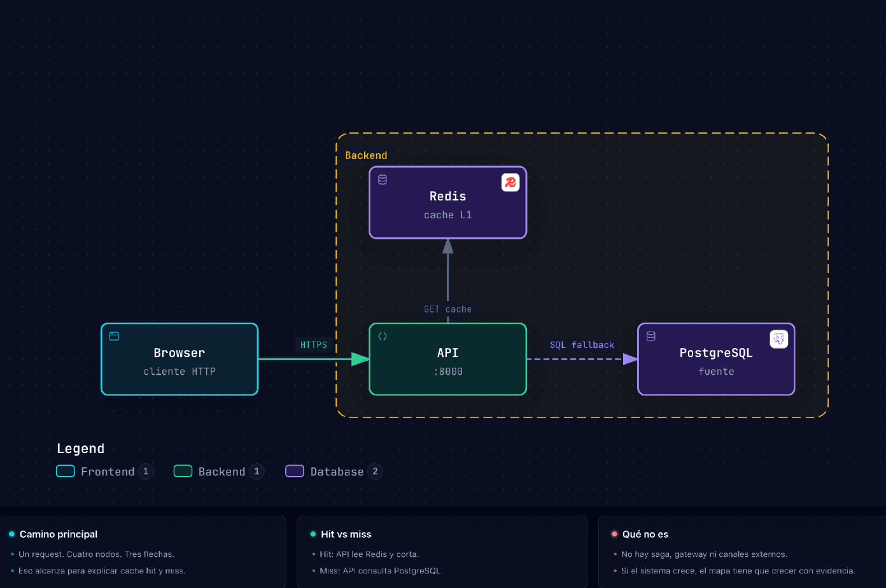Click 'Eso alcanza para explicar cache hit y miss.' line
Screen dimensions: 886x588
click(x=102, y=571)
